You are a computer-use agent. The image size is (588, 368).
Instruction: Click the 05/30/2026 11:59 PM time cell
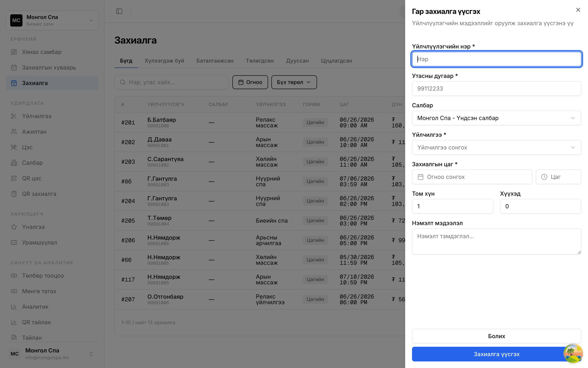click(357, 260)
